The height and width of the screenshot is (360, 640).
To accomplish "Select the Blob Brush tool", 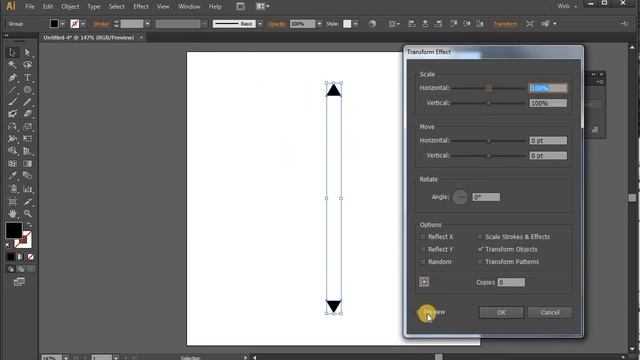I will (x=12, y=114).
